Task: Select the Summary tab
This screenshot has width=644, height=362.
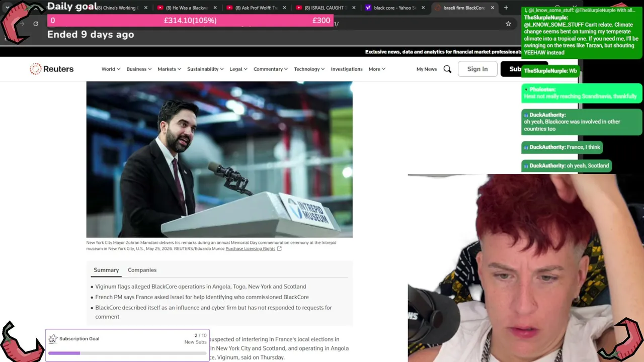Action: pyautogui.click(x=106, y=270)
